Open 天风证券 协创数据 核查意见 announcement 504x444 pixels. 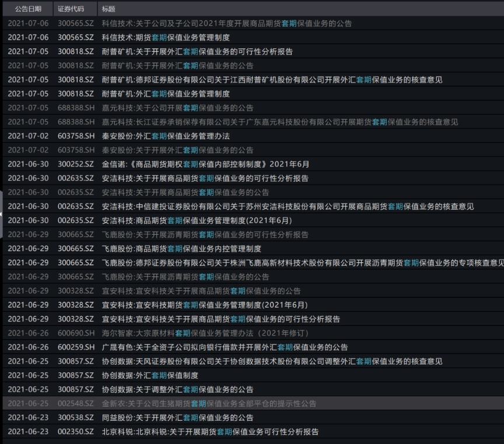272,361
